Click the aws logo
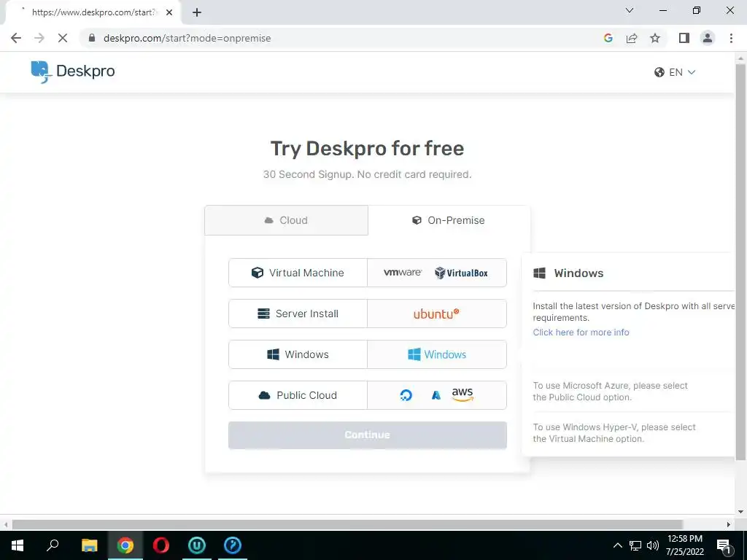 (462, 394)
